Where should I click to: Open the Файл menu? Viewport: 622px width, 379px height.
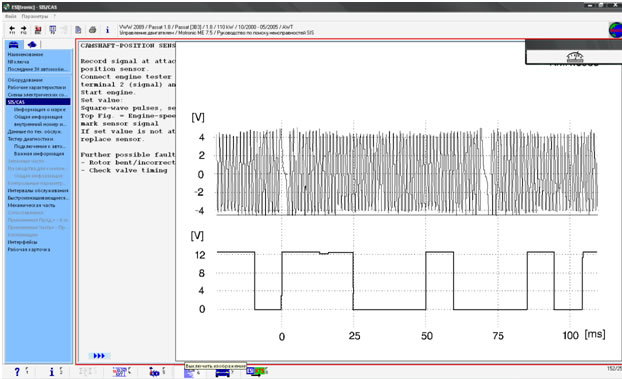coord(11,16)
